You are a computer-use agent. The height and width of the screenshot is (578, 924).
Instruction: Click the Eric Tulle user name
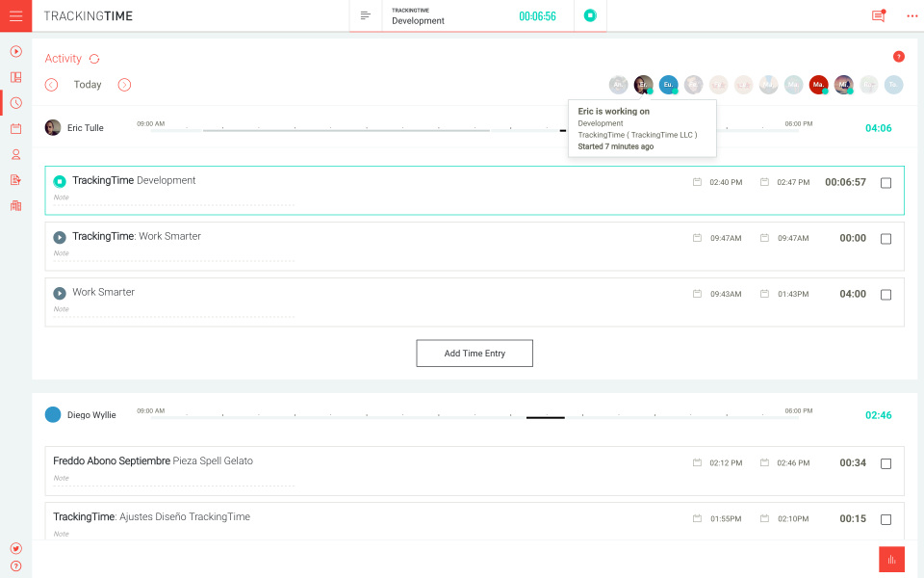tap(86, 128)
